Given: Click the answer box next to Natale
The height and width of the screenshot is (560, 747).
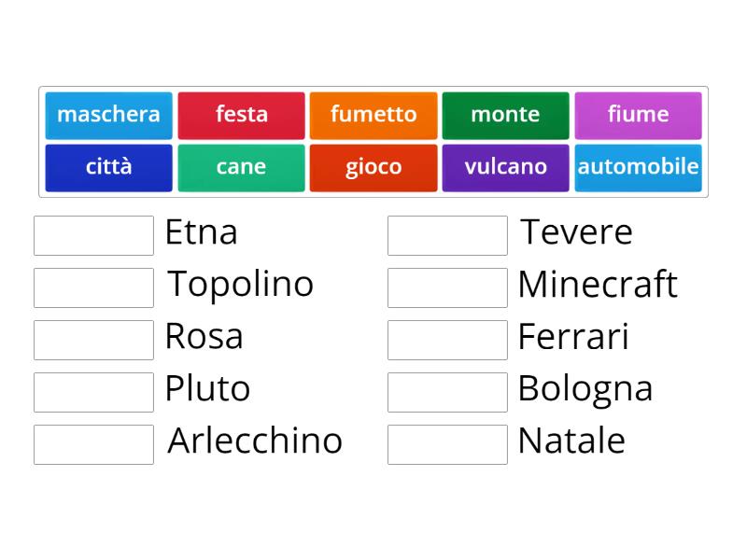Looking at the screenshot, I should click(446, 444).
